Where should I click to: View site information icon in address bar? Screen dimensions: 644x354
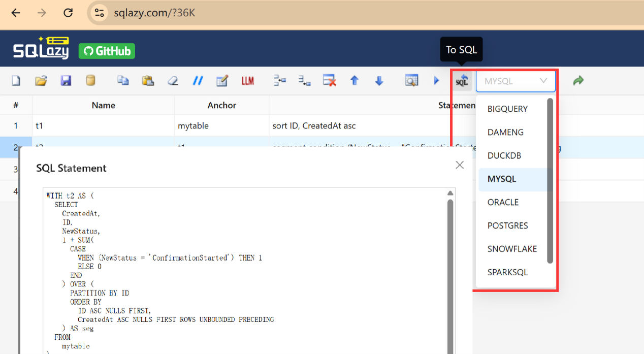point(100,13)
